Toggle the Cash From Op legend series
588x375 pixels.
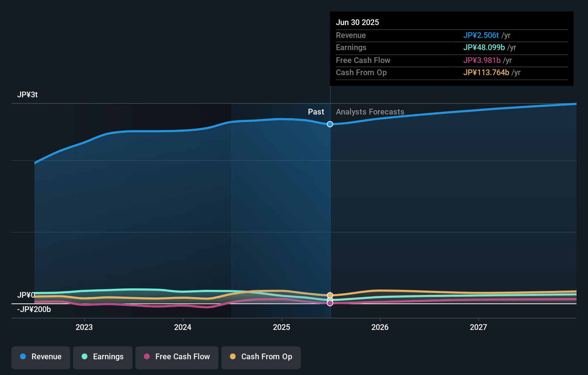coord(261,357)
